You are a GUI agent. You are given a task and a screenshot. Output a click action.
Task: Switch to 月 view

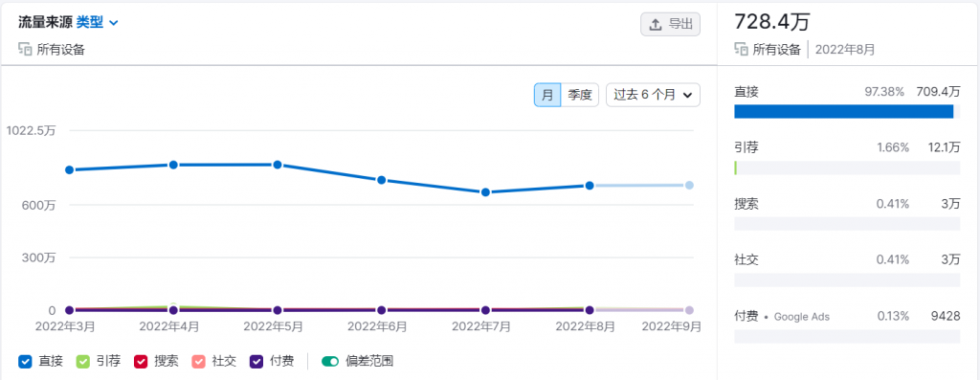click(x=547, y=95)
